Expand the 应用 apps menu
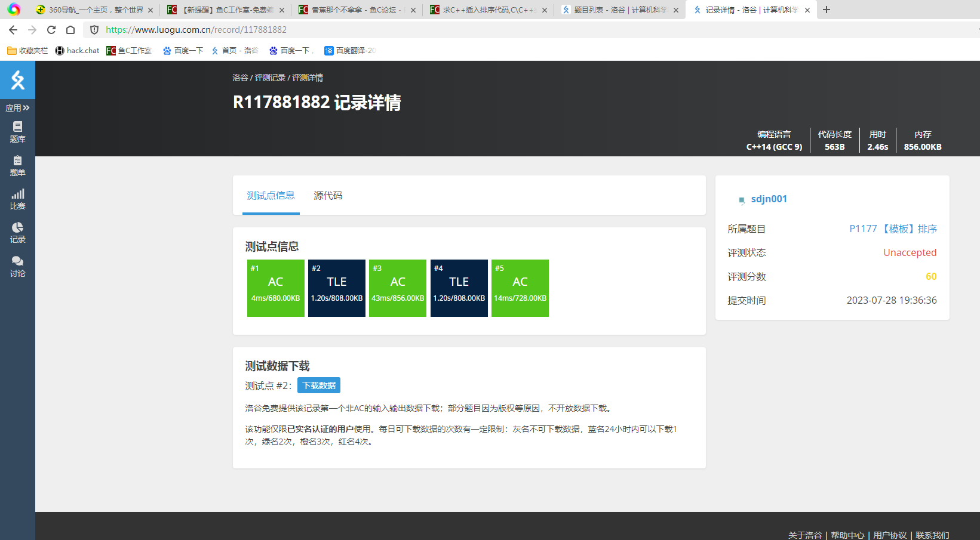Viewport: 980px width, 540px height. click(x=17, y=108)
